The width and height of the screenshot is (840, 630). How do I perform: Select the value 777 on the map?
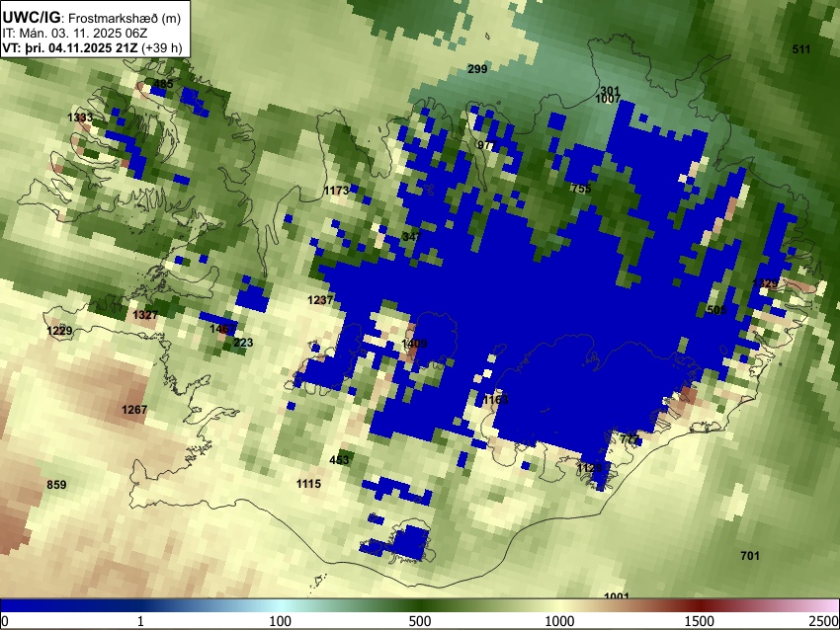tap(630, 440)
